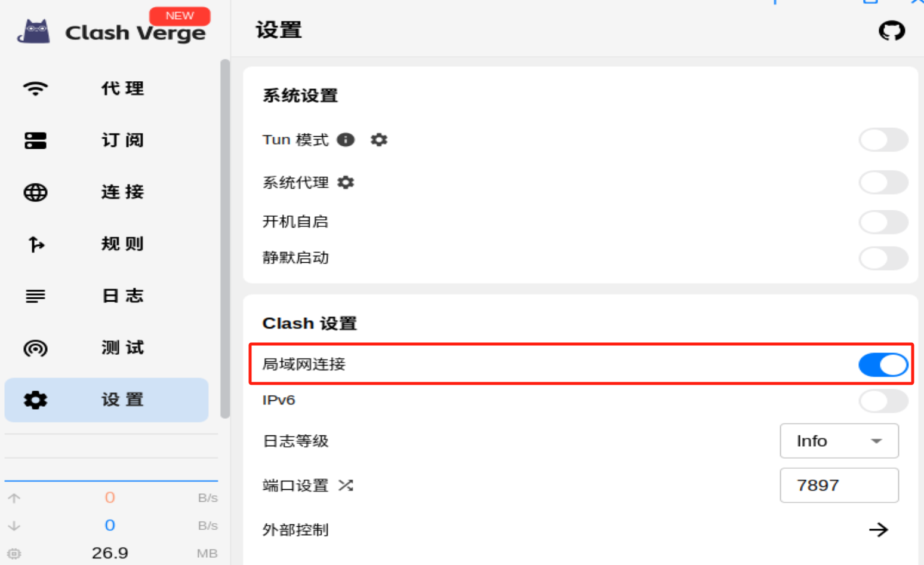Screen dimensions: 924x565
Task: Click the port field showing 7897
Action: click(839, 485)
